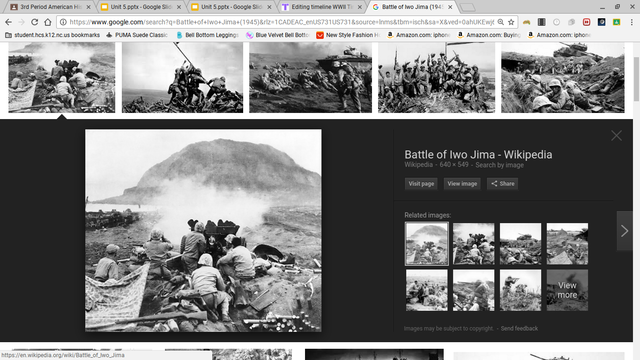Screen dimensions: 640x360
Task: Select related image of soldier aiming rifle
Action: pyautogui.click(x=520, y=290)
